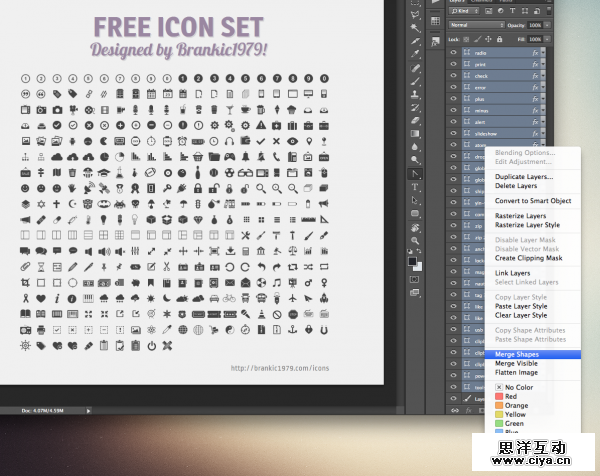Click Rasterize Layers in context menu
Screen dimensions: 600x476
[520, 216]
